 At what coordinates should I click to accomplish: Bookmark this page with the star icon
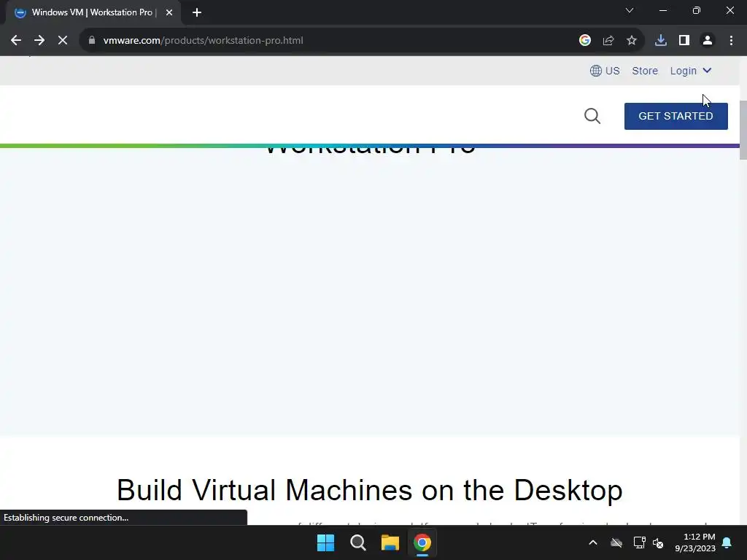coord(632,41)
